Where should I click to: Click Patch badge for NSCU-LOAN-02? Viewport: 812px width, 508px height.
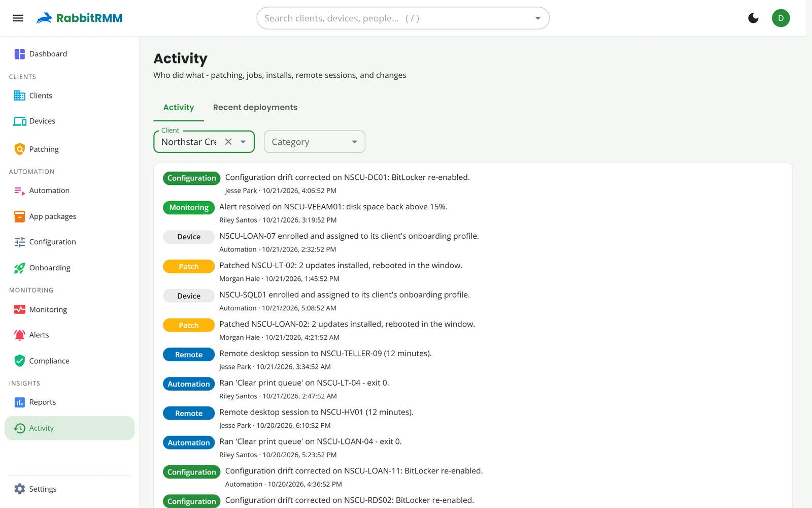click(x=189, y=325)
